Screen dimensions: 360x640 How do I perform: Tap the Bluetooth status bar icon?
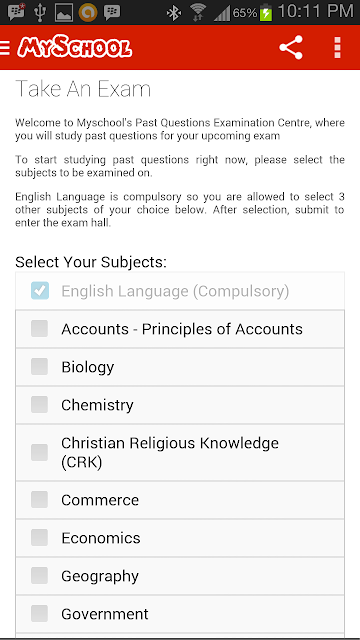pos(174,13)
